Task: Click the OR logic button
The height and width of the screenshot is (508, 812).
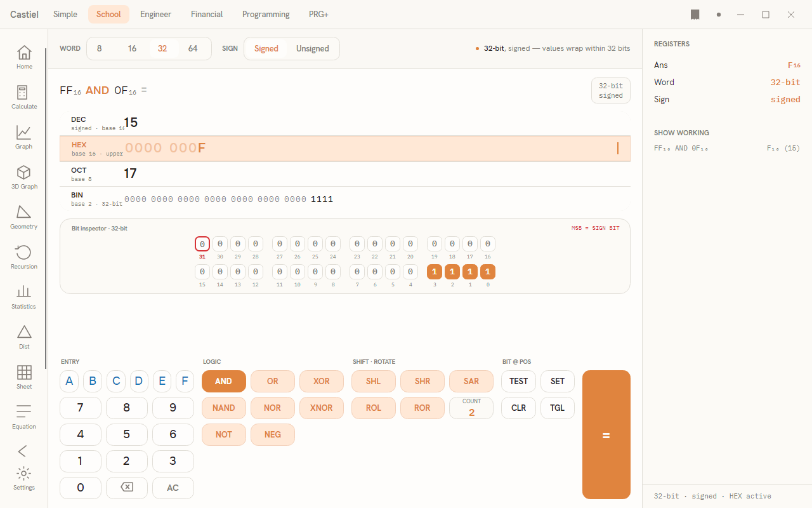Action: 273,381
